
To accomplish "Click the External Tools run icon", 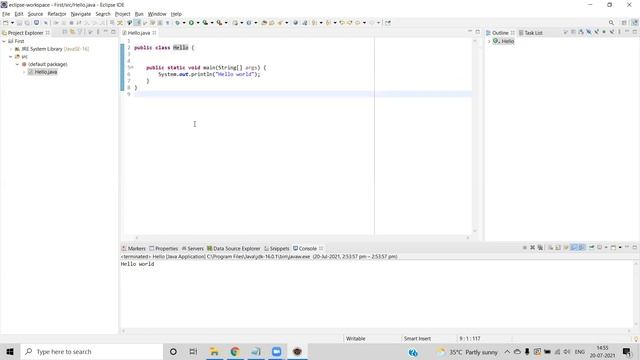I will click(219, 23).
